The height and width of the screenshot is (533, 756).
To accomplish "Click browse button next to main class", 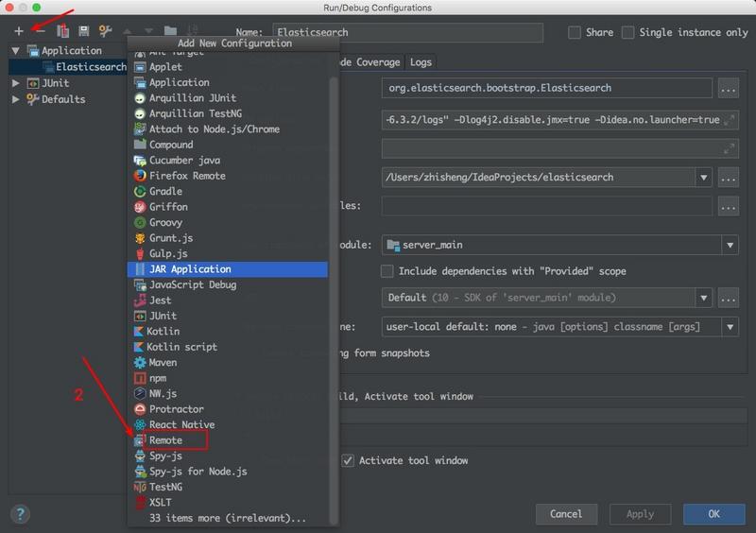I will (728, 89).
